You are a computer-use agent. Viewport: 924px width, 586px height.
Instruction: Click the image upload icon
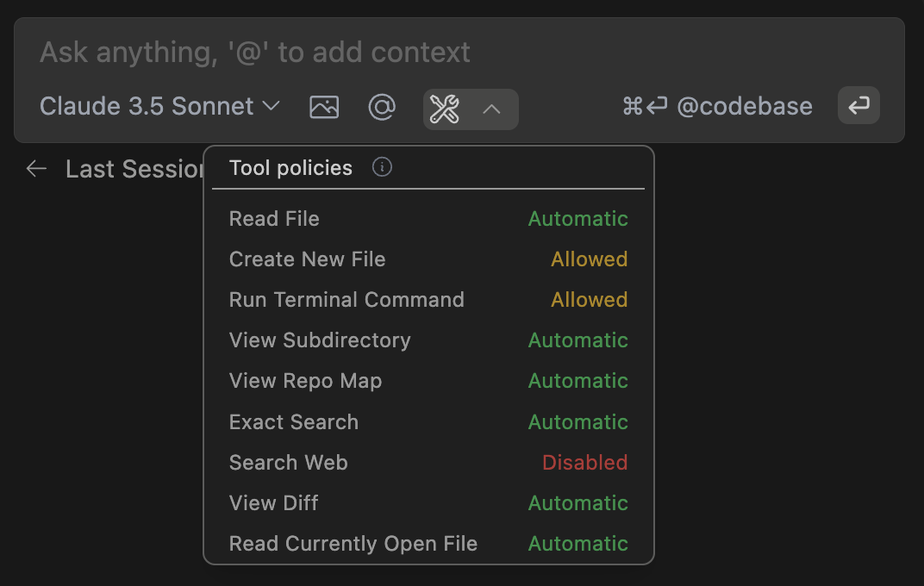[324, 108]
